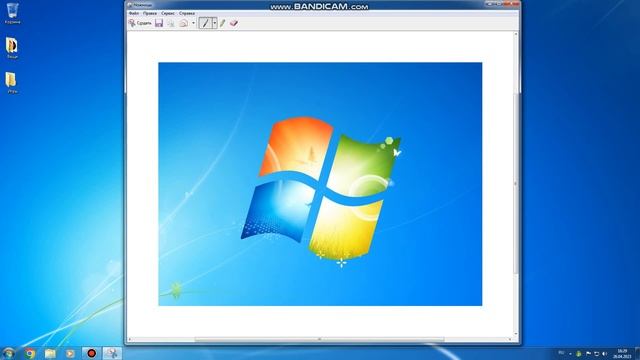Open Windows Media Player from the taskbar
The height and width of the screenshot is (360, 640).
pyautogui.click(x=70, y=353)
